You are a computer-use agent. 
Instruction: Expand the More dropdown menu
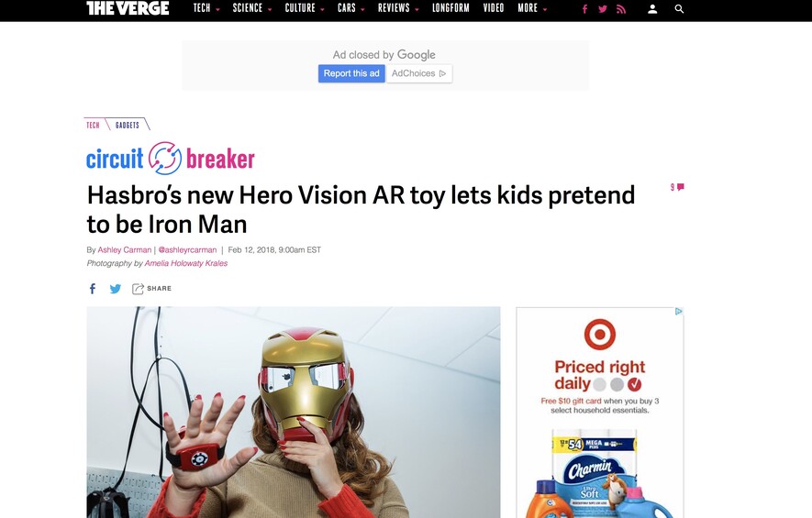[532, 8]
